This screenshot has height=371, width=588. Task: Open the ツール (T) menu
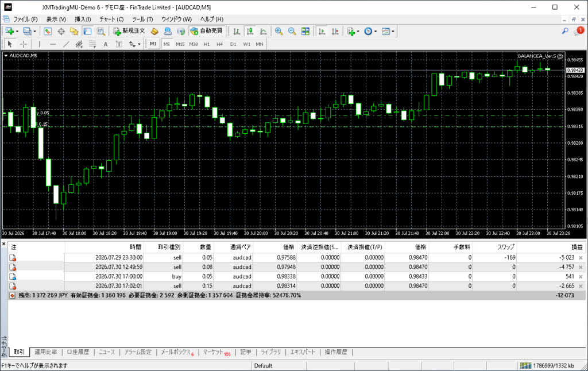[142, 19]
